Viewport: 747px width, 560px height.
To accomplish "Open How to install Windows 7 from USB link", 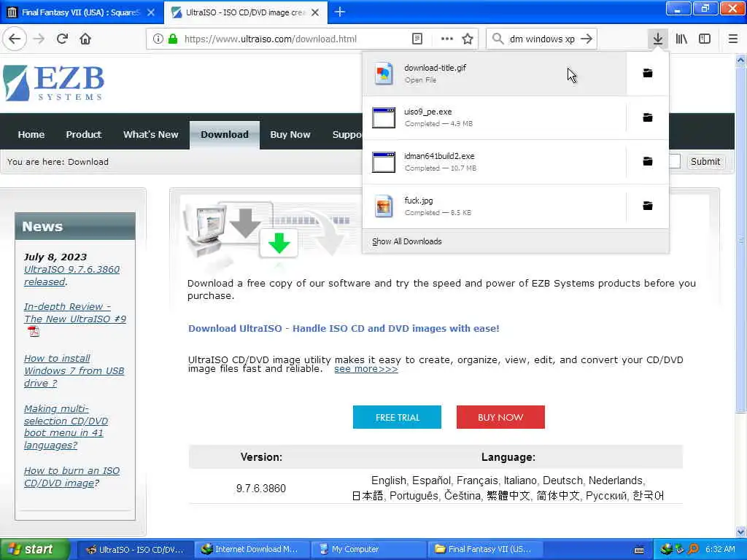I will click(74, 370).
